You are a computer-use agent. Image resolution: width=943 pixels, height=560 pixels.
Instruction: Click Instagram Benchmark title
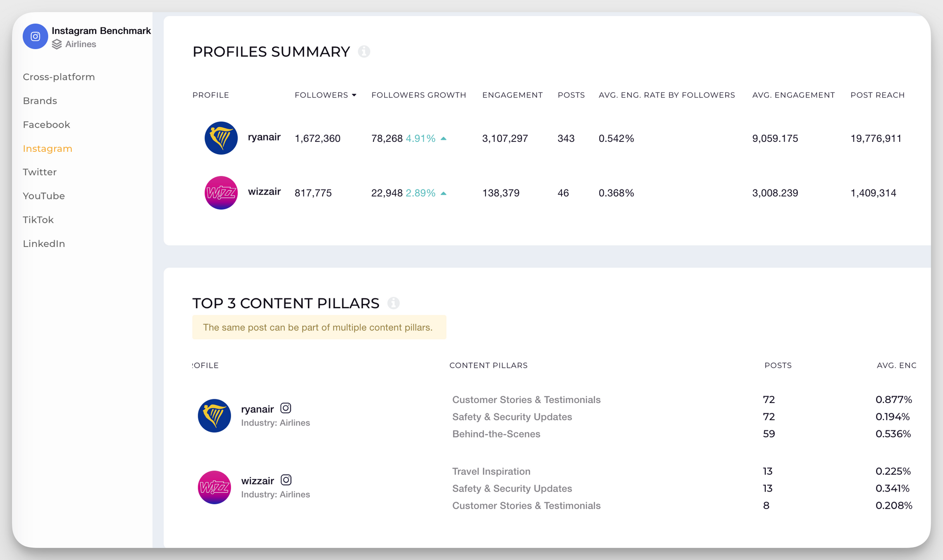(101, 31)
